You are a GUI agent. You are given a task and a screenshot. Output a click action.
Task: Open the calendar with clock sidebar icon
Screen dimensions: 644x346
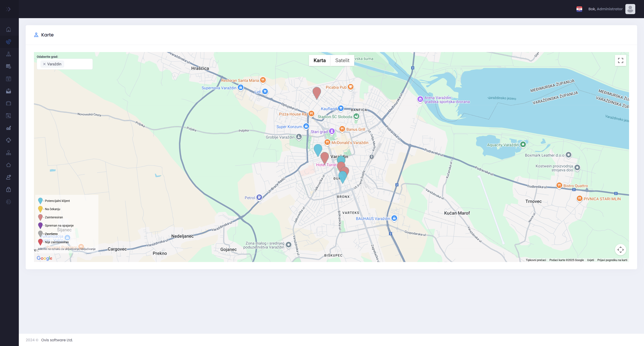(9, 66)
